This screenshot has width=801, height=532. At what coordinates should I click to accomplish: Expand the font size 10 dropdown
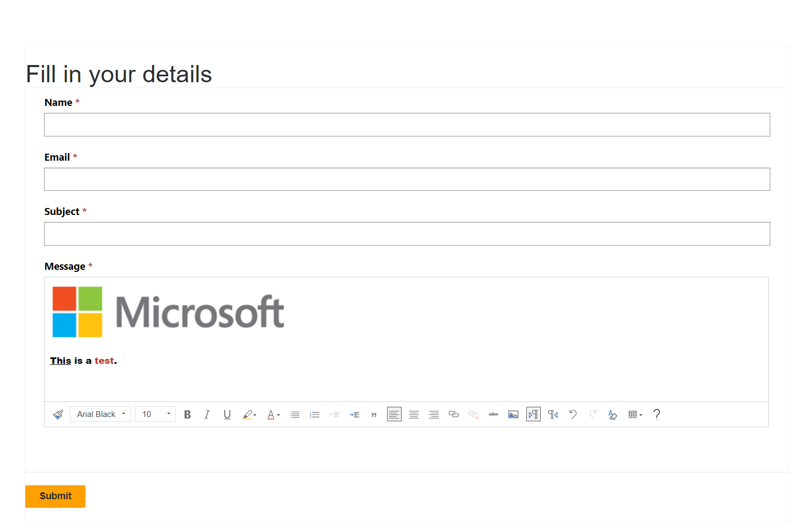pos(155,414)
